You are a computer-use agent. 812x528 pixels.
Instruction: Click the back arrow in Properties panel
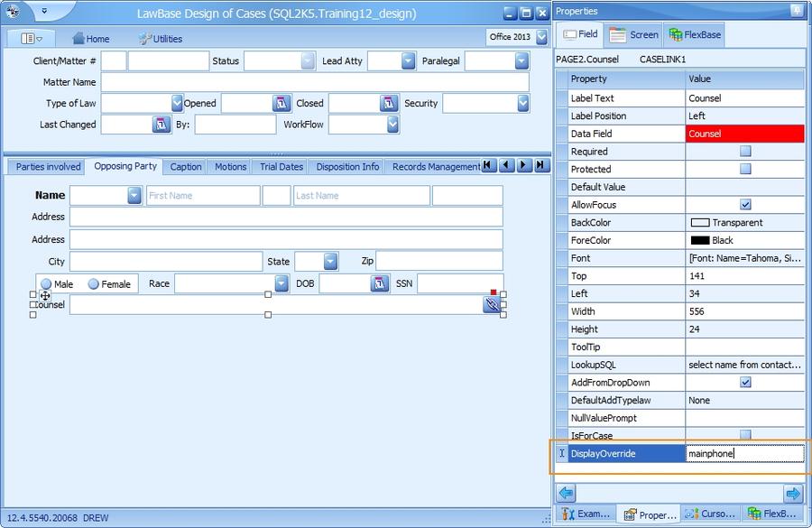coord(567,493)
